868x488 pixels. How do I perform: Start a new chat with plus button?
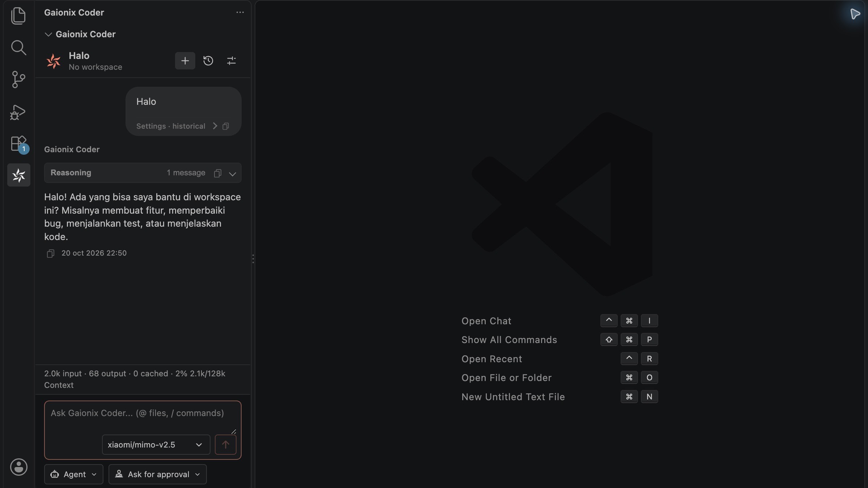(x=185, y=60)
